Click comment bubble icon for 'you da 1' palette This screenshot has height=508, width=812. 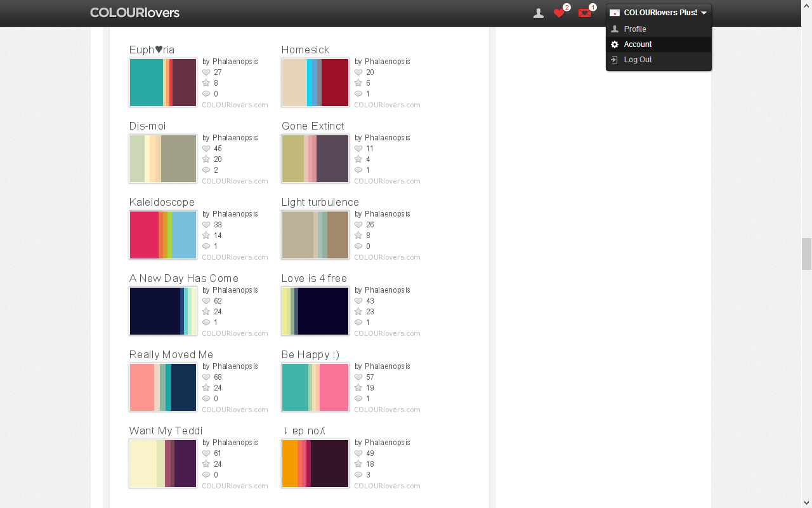358,475
